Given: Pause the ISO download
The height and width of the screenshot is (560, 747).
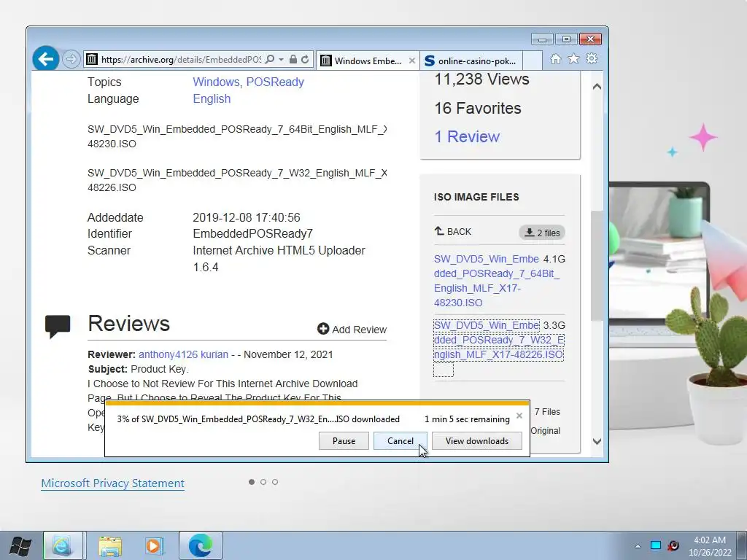Looking at the screenshot, I should (344, 441).
